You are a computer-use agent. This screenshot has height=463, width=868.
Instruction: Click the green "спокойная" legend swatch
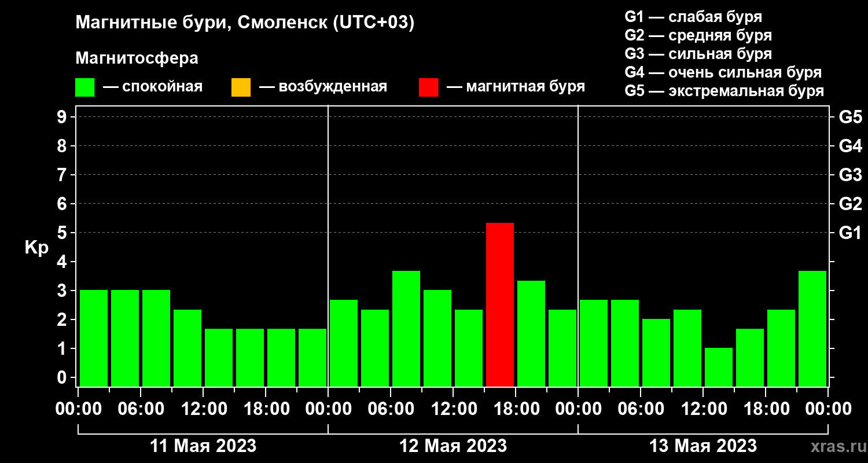point(84,87)
